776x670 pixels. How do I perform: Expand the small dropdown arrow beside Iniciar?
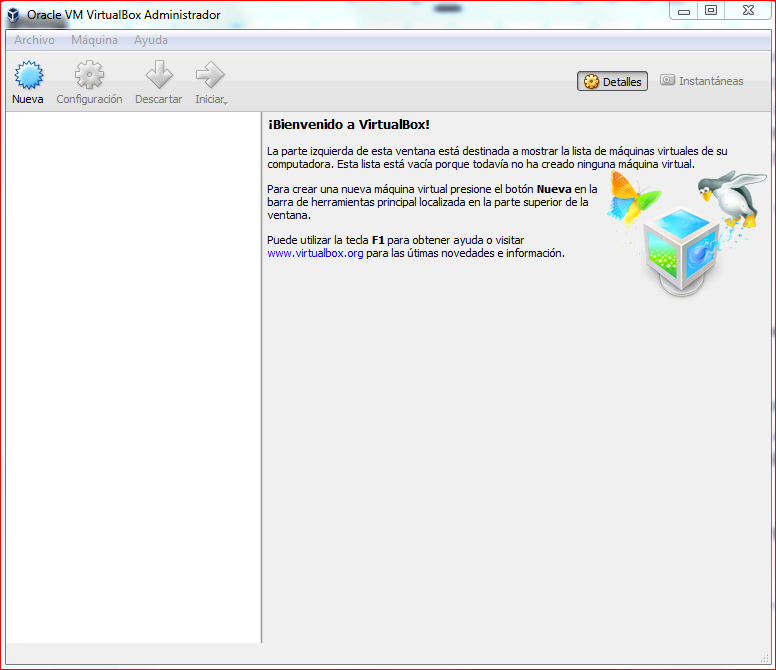pos(226,102)
